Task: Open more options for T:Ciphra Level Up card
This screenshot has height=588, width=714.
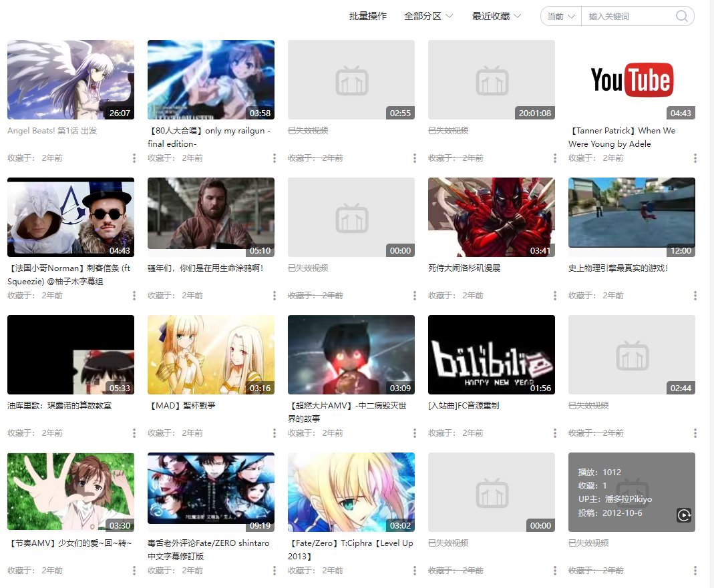Action: pos(414,570)
